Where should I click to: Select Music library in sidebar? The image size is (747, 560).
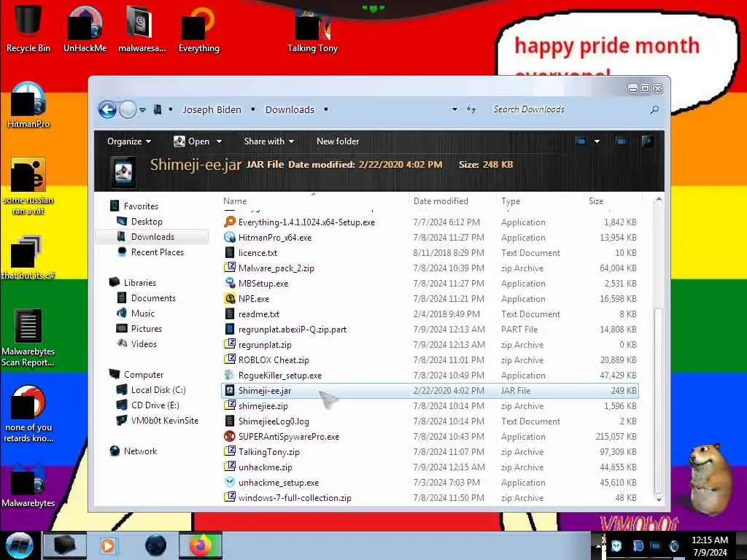[x=142, y=314]
